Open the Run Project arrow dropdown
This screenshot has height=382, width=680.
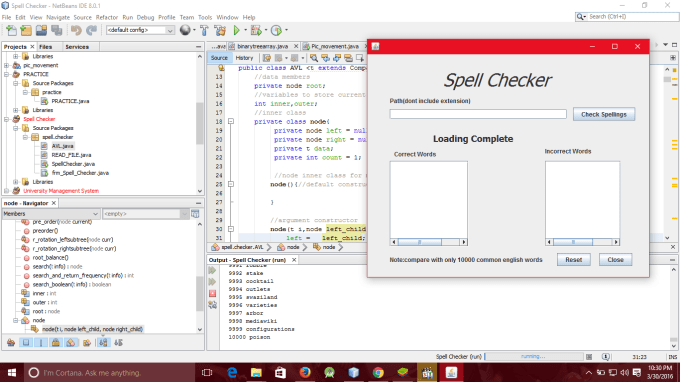click(x=245, y=30)
